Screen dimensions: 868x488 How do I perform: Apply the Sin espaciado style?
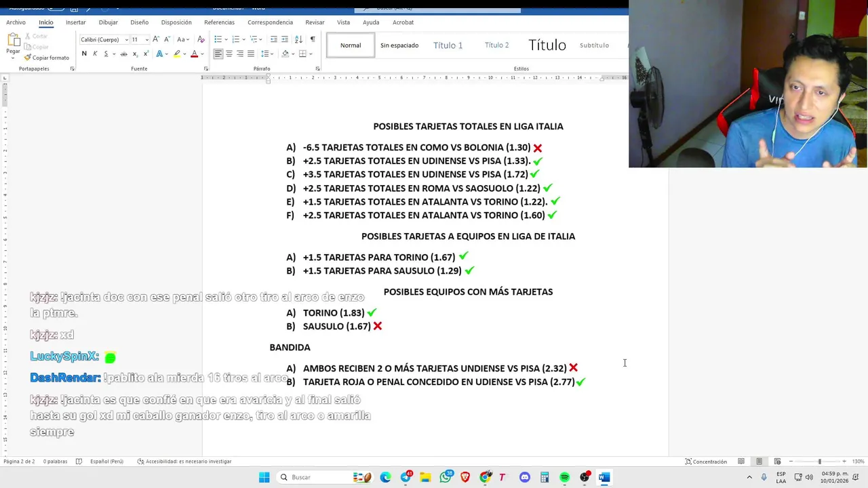click(x=399, y=45)
